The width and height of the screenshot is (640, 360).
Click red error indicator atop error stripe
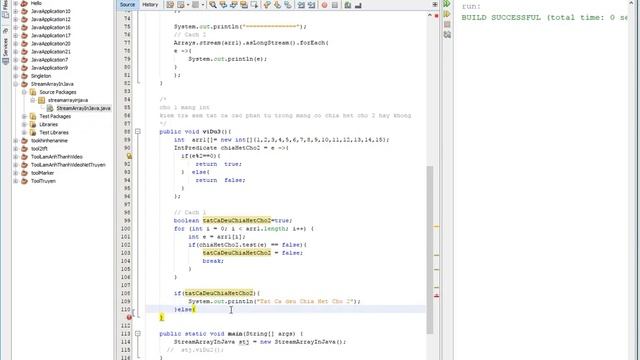coord(436,16)
